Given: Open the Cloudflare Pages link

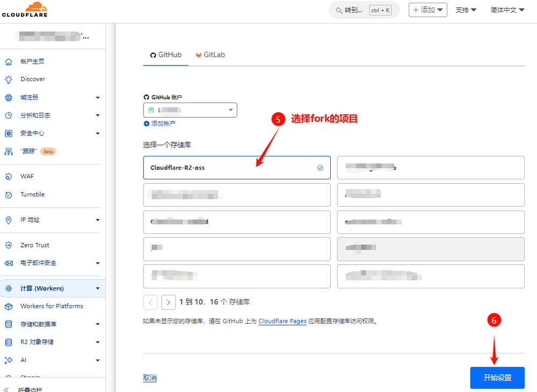Looking at the screenshot, I should pos(282,321).
